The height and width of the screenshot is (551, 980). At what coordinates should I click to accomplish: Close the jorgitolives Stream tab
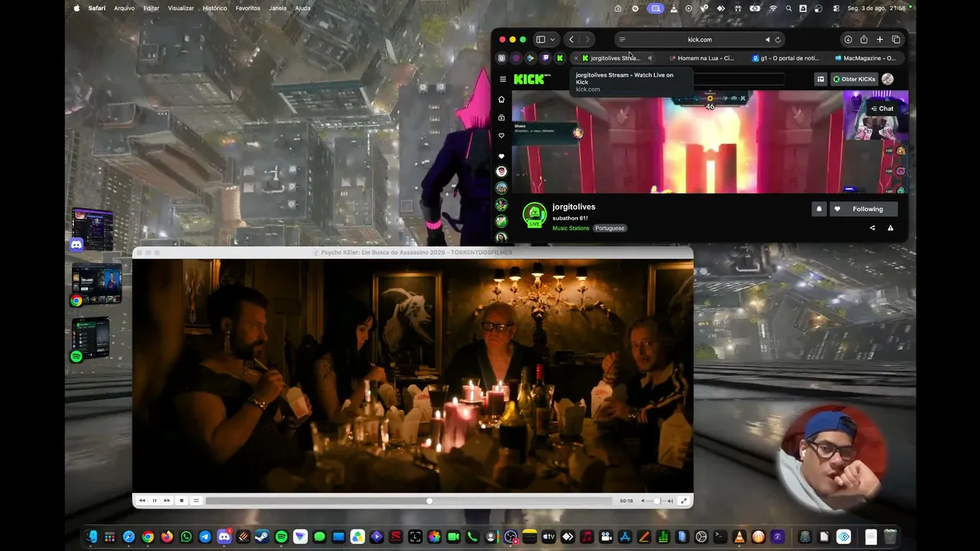tap(577, 58)
